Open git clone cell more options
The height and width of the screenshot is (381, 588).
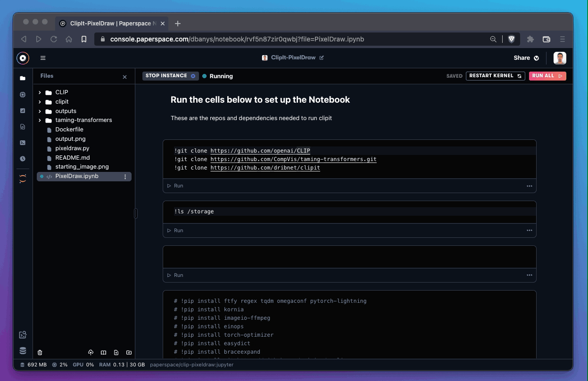pyautogui.click(x=529, y=186)
